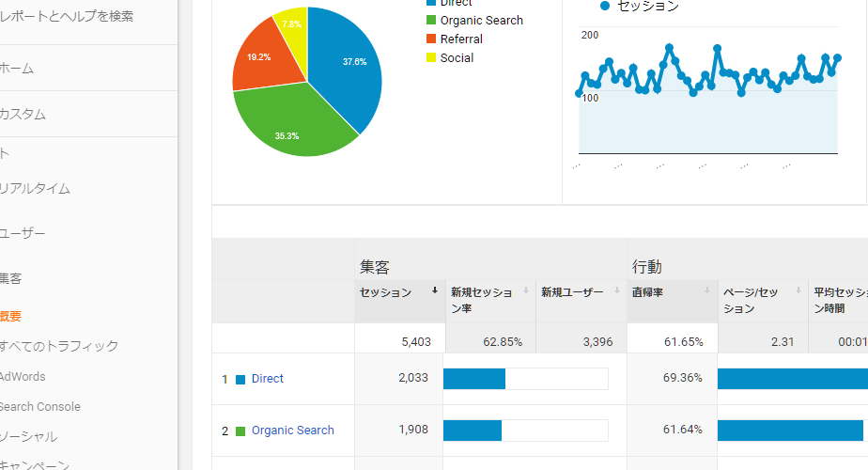Click the blue セッション legend dot
Image resolution: width=868 pixels, height=470 pixels.
(x=605, y=6)
